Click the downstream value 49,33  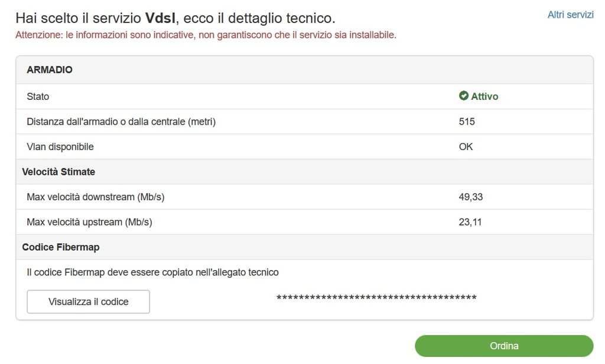pos(471,197)
